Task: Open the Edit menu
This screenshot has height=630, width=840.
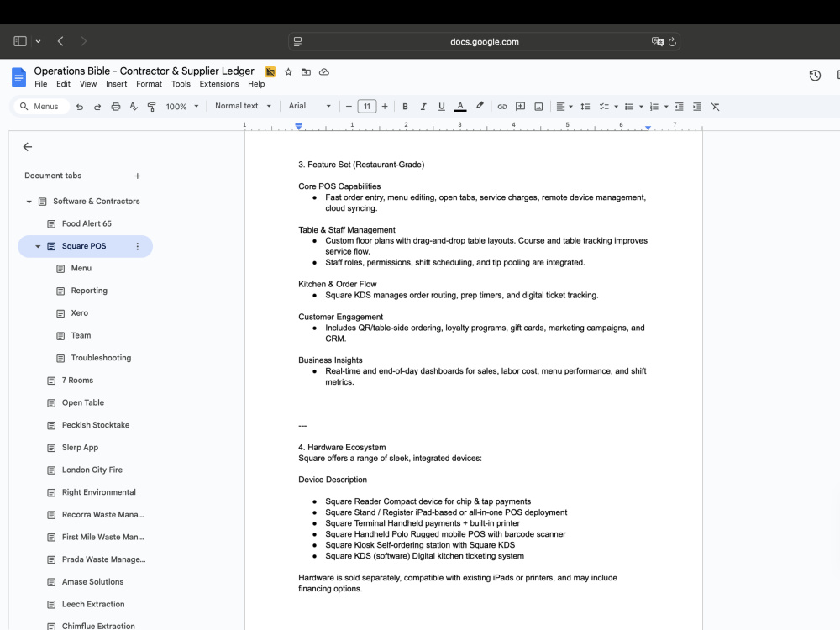Action: tap(63, 84)
